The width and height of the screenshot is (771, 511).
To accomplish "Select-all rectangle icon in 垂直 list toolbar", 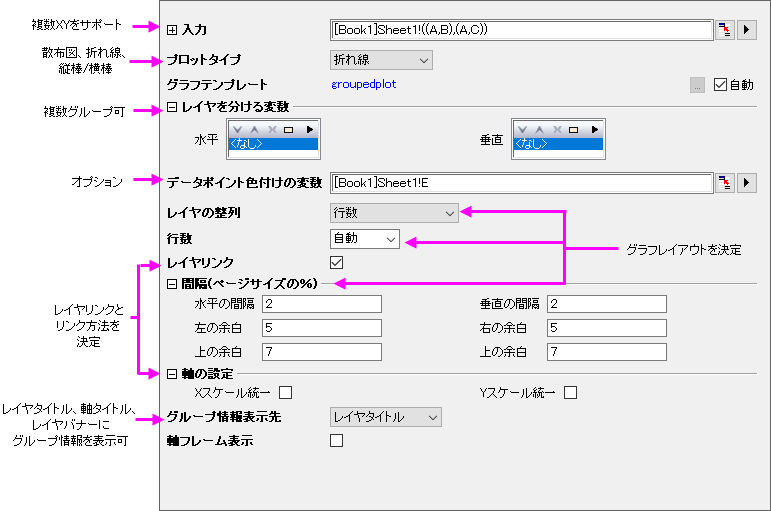I will point(574,130).
